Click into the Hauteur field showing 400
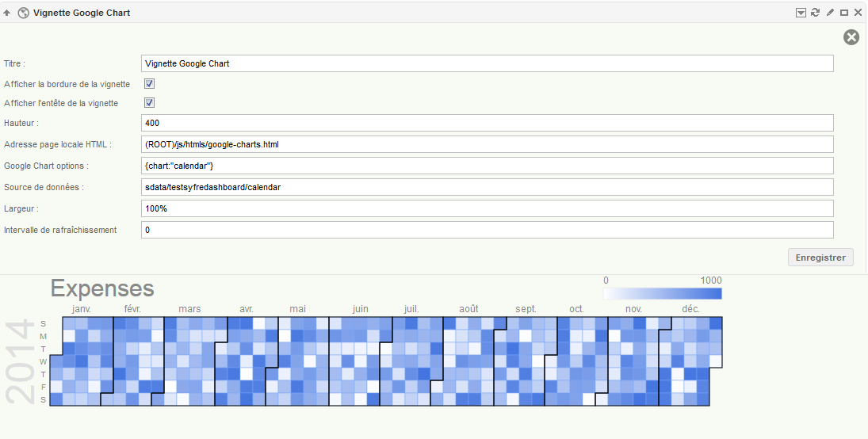Screen dimensions: 868x439 pos(488,123)
